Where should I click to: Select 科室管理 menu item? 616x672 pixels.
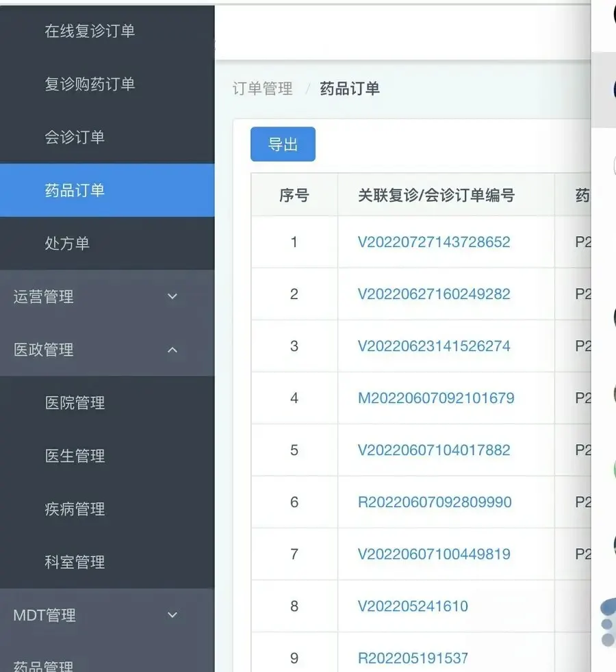point(75,563)
